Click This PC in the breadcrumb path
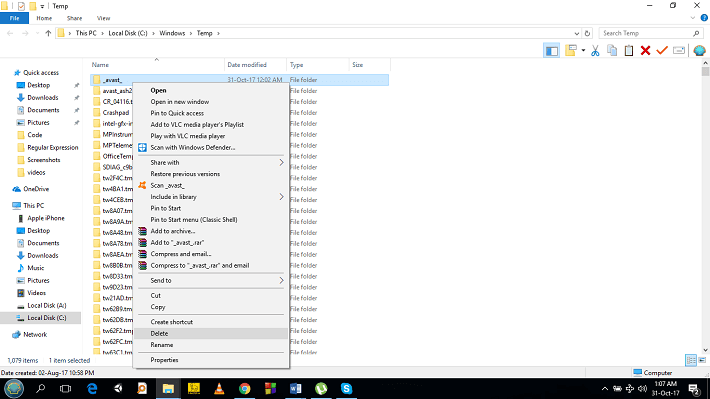 86,33
